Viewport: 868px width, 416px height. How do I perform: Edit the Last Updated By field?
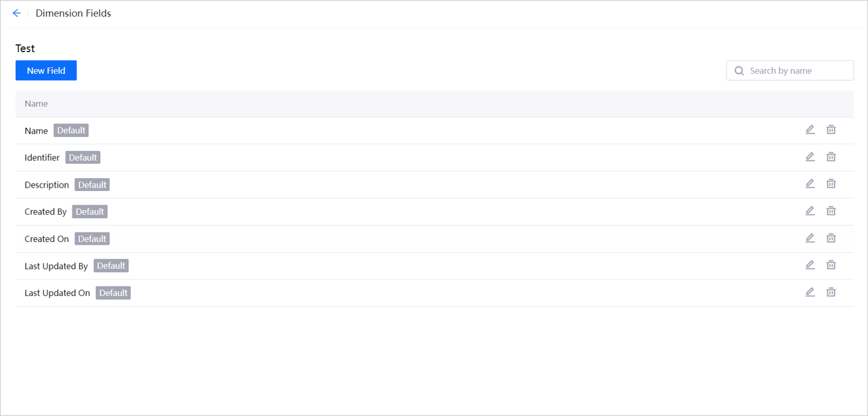click(x=810, y=265)
